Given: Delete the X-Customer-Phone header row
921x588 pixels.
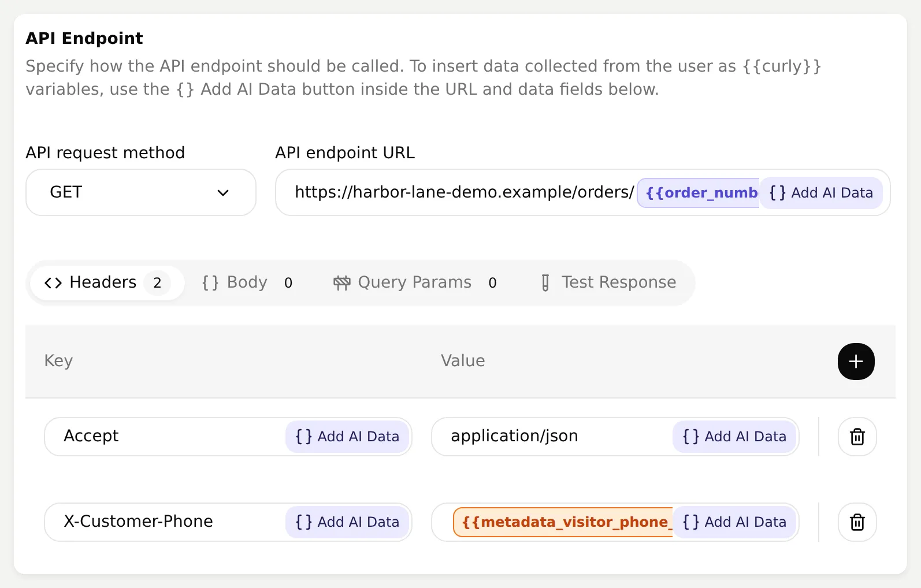Looking at the screenshot, I should 857,522.
